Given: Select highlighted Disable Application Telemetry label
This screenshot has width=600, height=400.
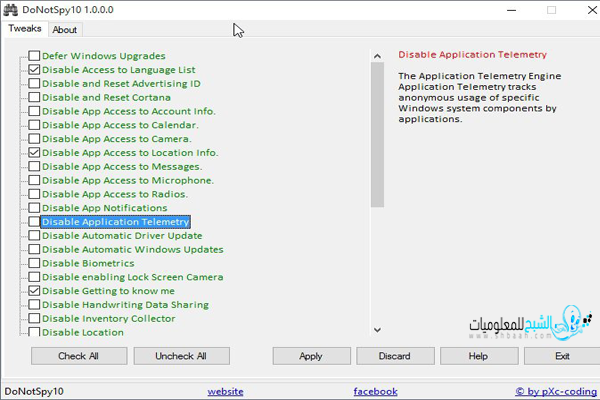Looking at the screenshot, I should [x=116, y=222].
